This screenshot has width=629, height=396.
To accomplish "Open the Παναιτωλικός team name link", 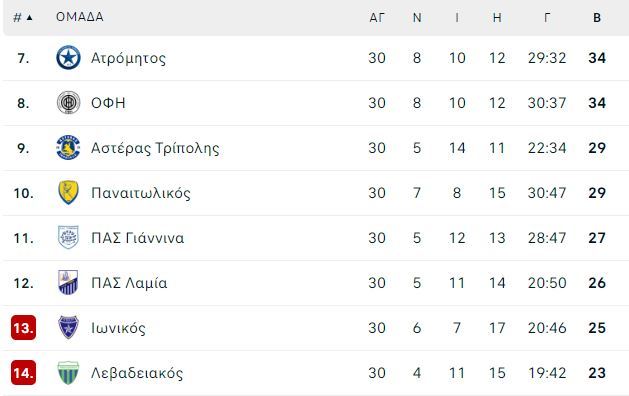I will (x=141, y=193).
